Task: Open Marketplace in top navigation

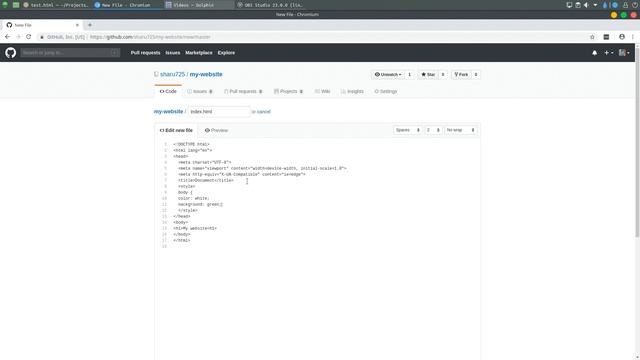Action: (x=199, y=53)
